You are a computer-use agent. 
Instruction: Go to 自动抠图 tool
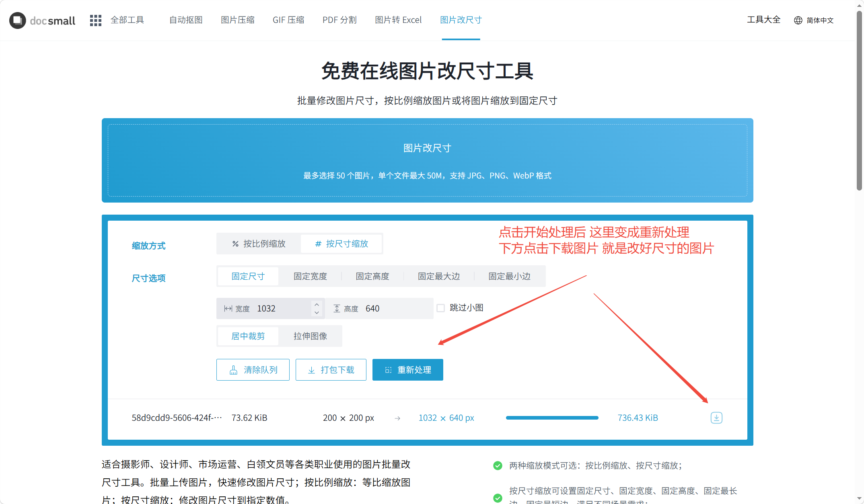pyautogui.click(x=186, y=20)
